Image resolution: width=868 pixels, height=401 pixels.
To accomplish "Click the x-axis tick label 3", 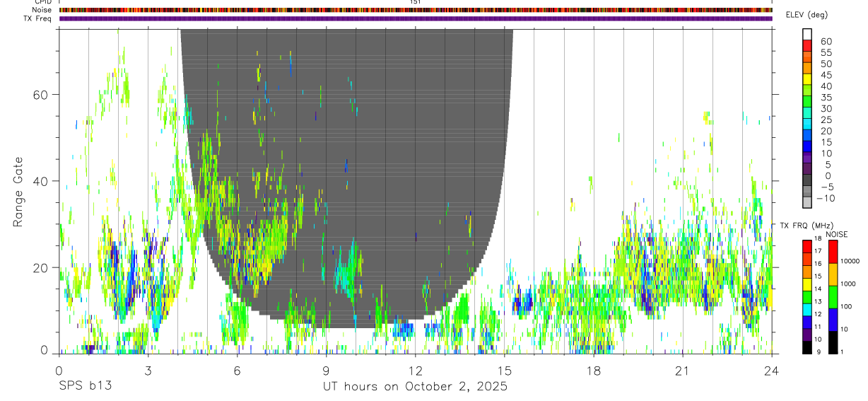I will click(x=148, y=370).
